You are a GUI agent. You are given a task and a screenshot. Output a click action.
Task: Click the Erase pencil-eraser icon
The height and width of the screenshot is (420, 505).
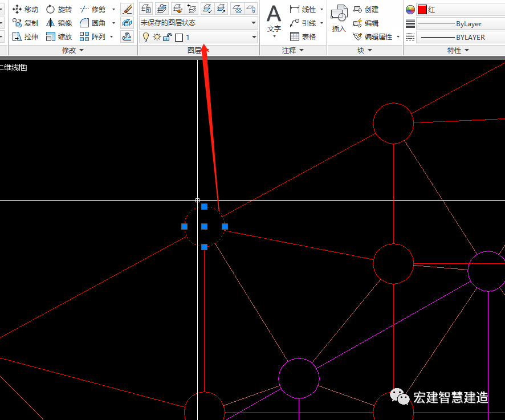coord(127,9)
